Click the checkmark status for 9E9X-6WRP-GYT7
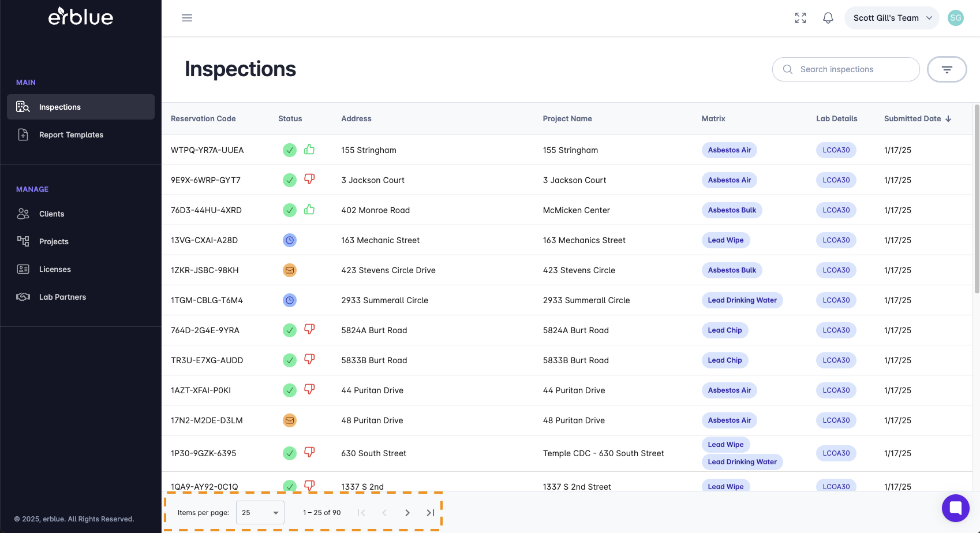This screenshot has height=533, width=980. tap(290, 180)
